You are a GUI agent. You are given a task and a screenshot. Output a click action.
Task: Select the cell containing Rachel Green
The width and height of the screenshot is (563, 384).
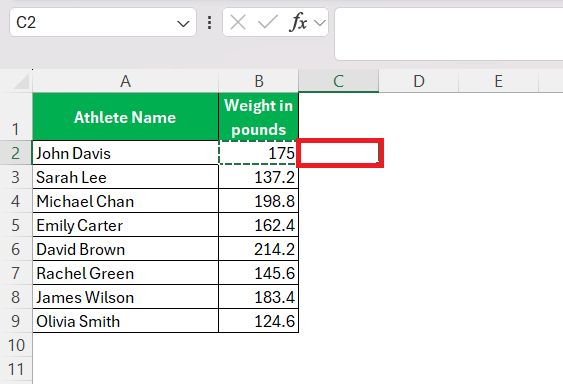click(125, 273)
